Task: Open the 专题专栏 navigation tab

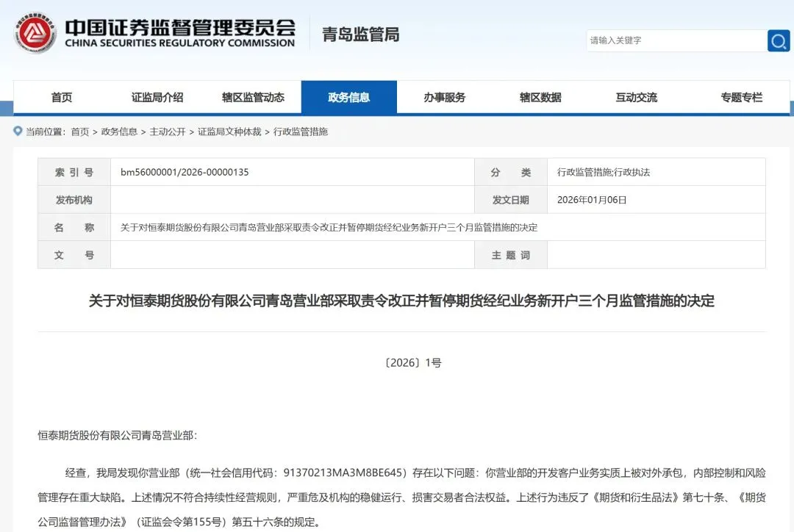Action: [x=741, y=97]
